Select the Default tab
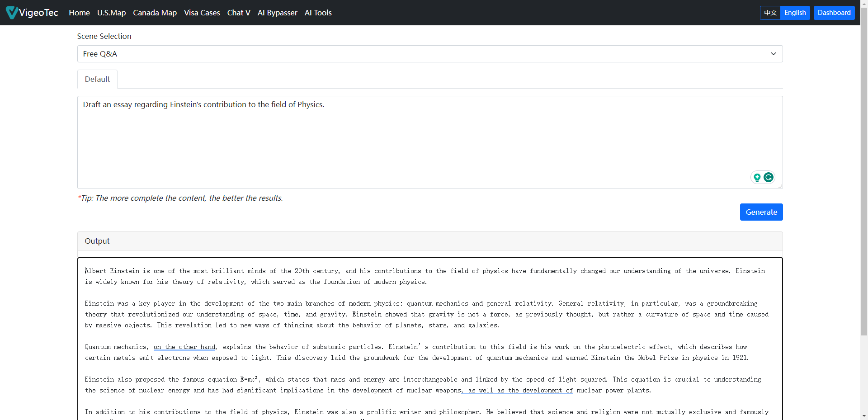Image resolution: width=868 pixels, height=420 pixels. click(x=97, y=79)
